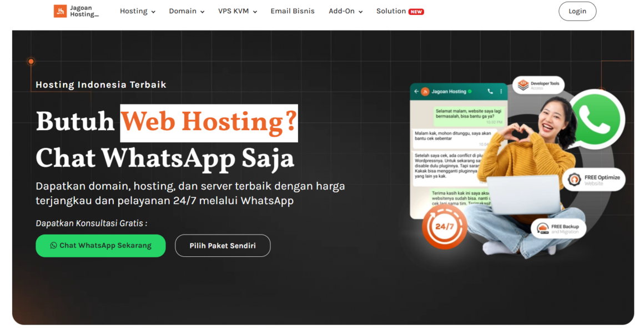Select the phone call icon in the chat header
The width and height of the screenshot is (644, 328).
point(490,91)
